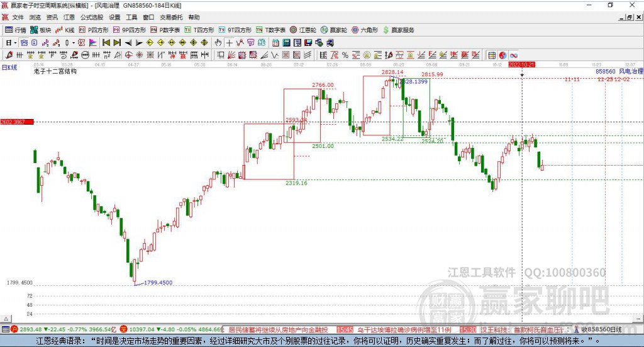This screenshot has width=644, height=347.
Task: Jump to the first bar icon
Action: [x=106, y=43]
